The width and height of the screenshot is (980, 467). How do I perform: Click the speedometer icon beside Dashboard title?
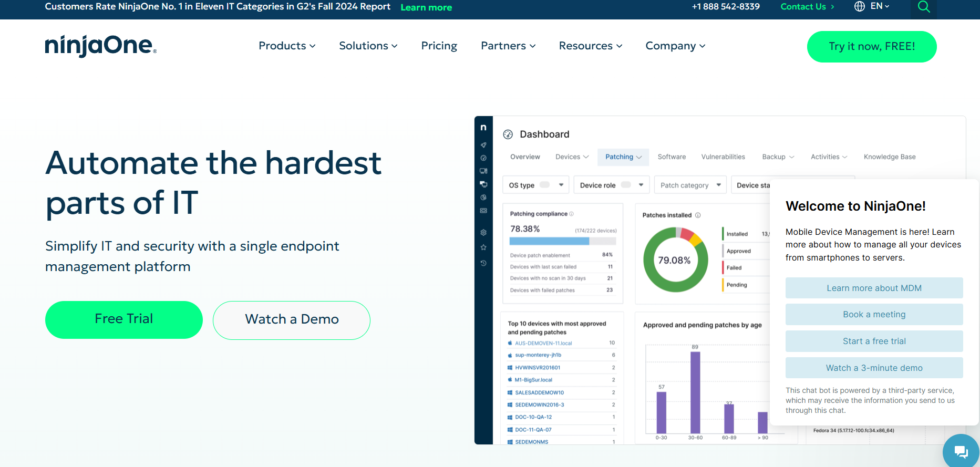508,134
